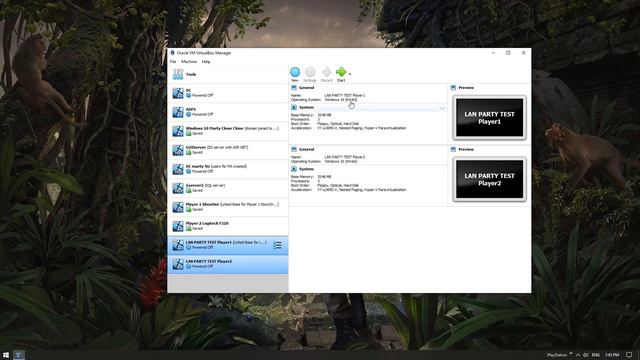The width and height of the screenshot is (640, 360).
Task: Click the first System section header icon
Action: [x=294, y=107]
